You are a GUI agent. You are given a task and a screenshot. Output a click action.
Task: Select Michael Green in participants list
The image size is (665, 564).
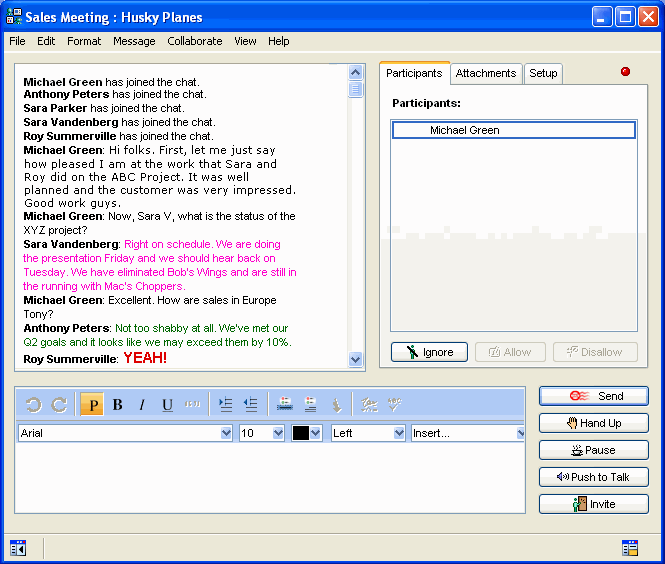465,130
